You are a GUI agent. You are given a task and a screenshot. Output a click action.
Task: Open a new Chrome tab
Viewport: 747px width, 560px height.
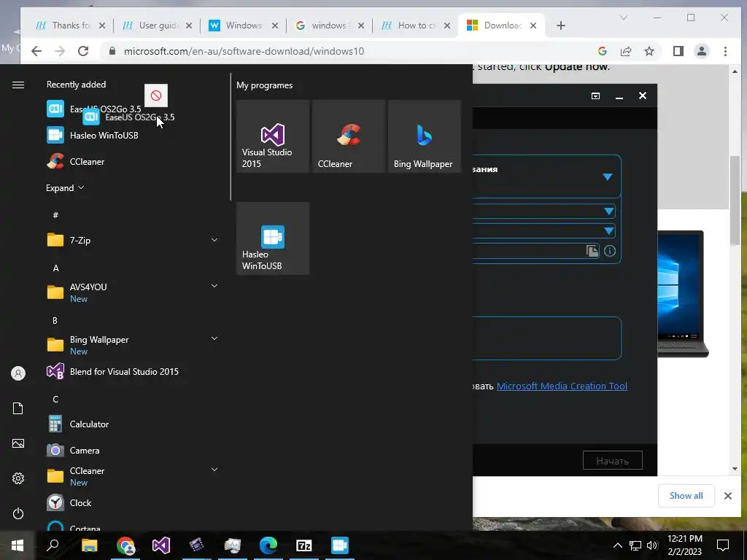(x=561, y=26)
